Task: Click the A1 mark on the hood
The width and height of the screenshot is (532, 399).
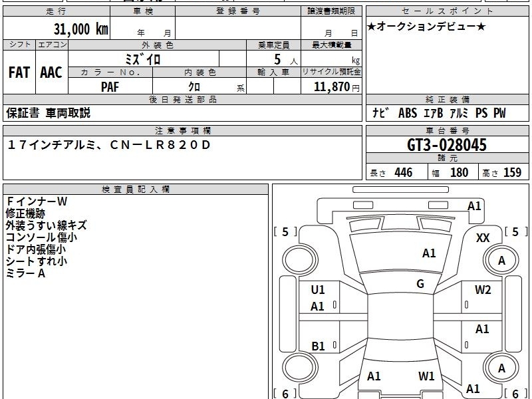Action: (429, 253)
